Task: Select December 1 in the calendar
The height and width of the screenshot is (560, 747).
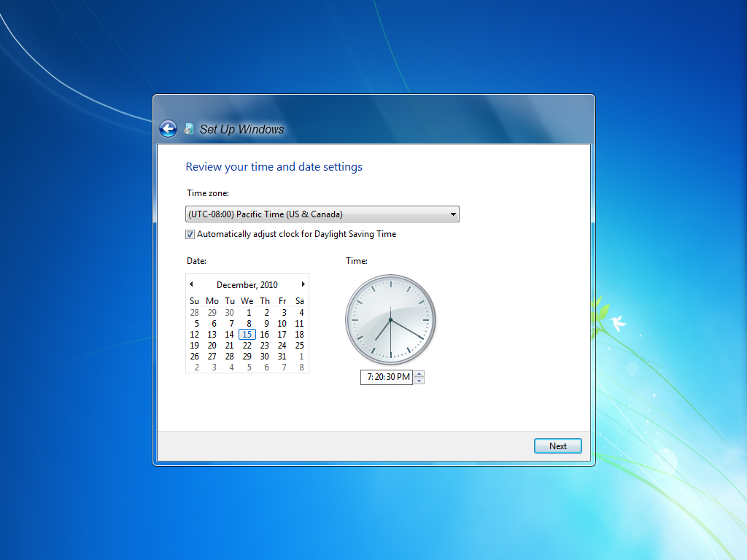Action: [x=248, y=313]
